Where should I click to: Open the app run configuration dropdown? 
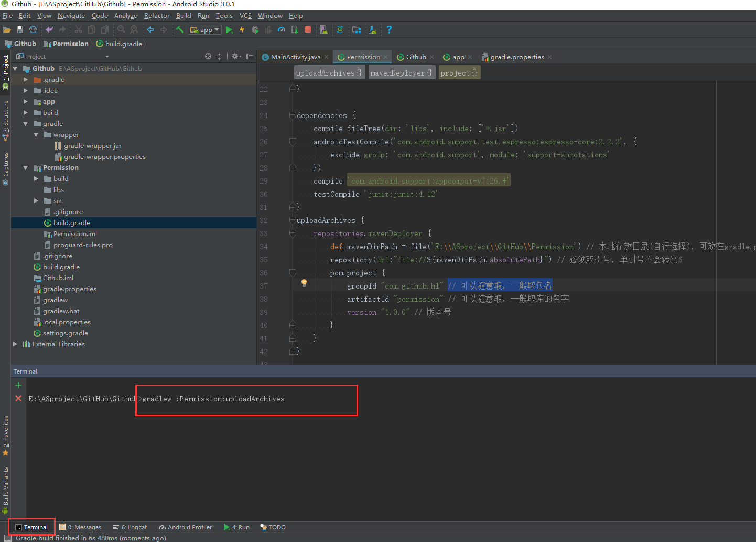pos(205,30)
